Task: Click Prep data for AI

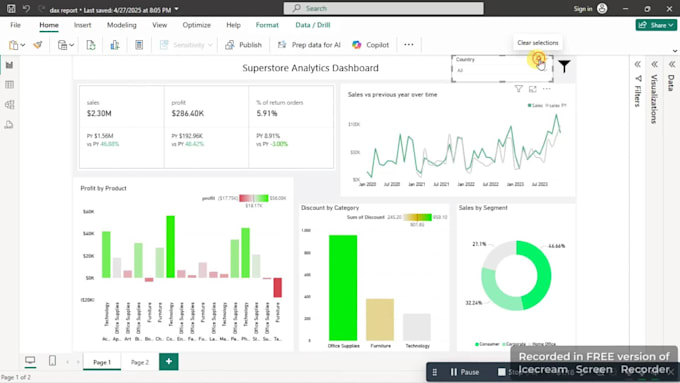Action: click(x=309, y=45)
